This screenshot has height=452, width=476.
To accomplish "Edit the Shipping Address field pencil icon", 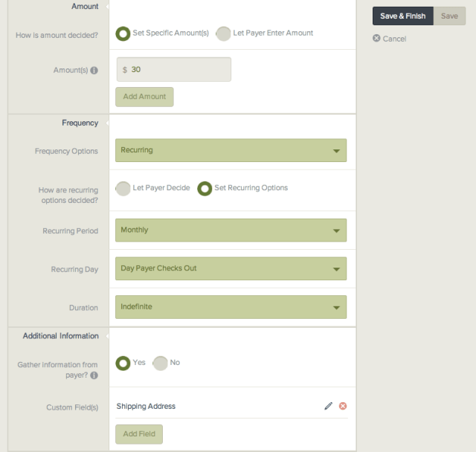I will coord(328,406).
